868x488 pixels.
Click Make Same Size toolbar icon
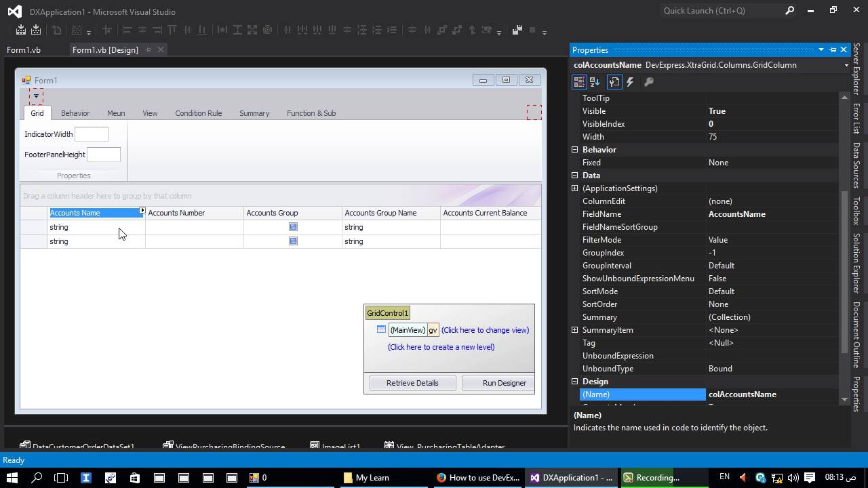pyautogui.click(x=252, y=30)
